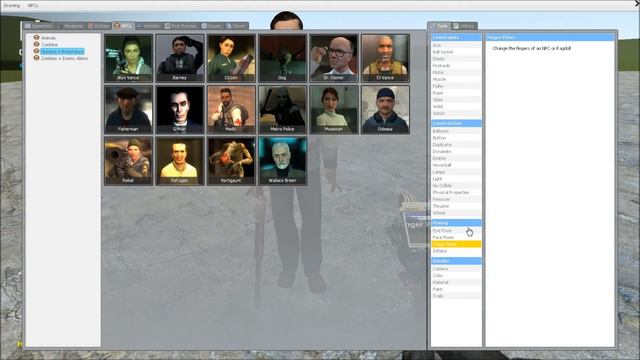Spawn the Odessa NPC
The image size is (640, 360).
coord(385,109)
